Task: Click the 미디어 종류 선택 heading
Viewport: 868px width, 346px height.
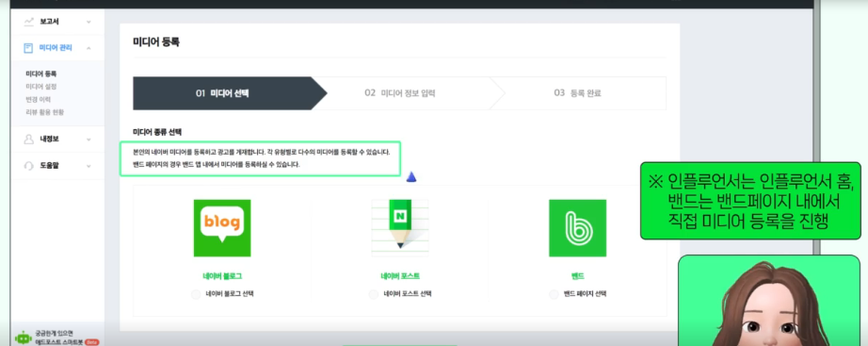Action: pyautogui.click(x=157, y=132)
